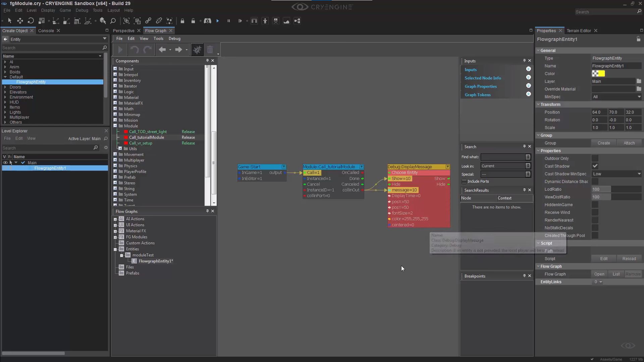Image resolution: width=644 pixels, height=362 pixels.
Task: Uncheck the Cast Shadow checkbox
Action: pos(596,166)
